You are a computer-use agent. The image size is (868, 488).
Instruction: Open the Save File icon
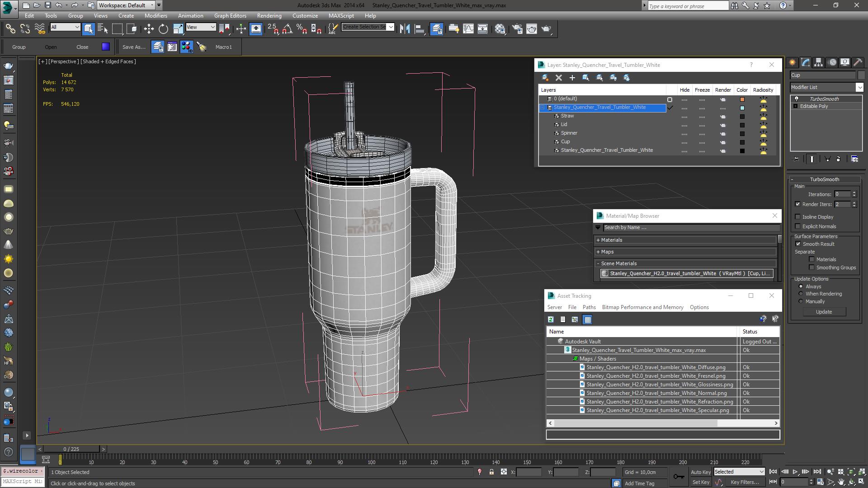[47, 5]
